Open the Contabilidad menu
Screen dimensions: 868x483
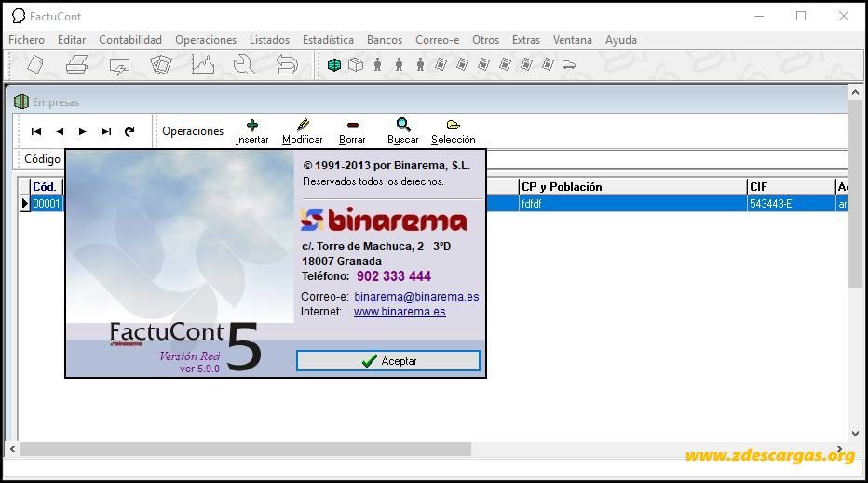coord(130,40)
